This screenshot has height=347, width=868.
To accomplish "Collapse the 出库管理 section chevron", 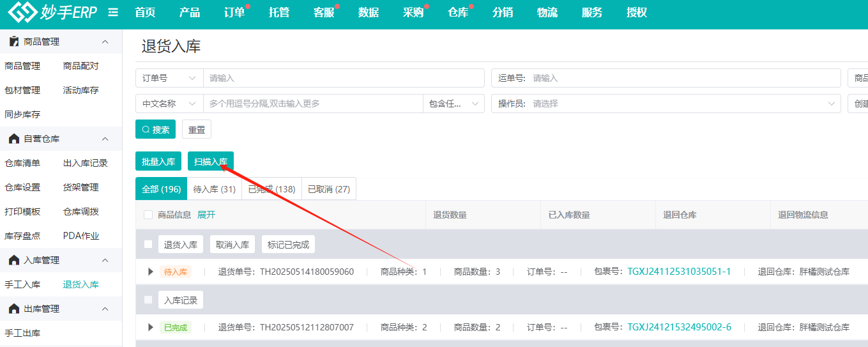I will coord(105,309).
